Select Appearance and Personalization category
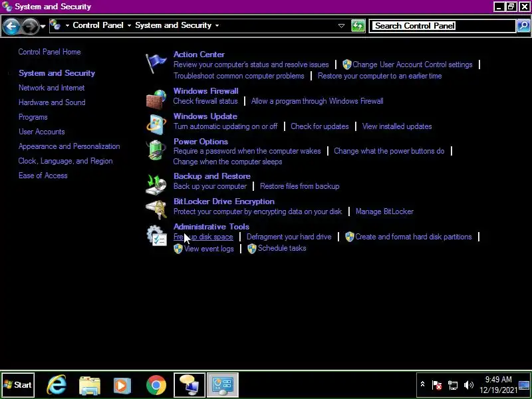532x399 pixels. [x=69, y=146]
